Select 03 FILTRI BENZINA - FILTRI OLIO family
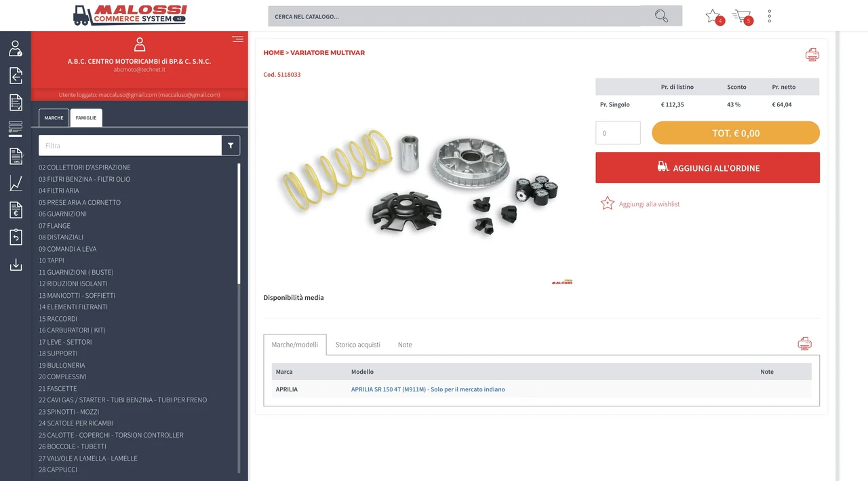Image resolution: width=868 pixels, height=481 pixels. pos(85,179)
